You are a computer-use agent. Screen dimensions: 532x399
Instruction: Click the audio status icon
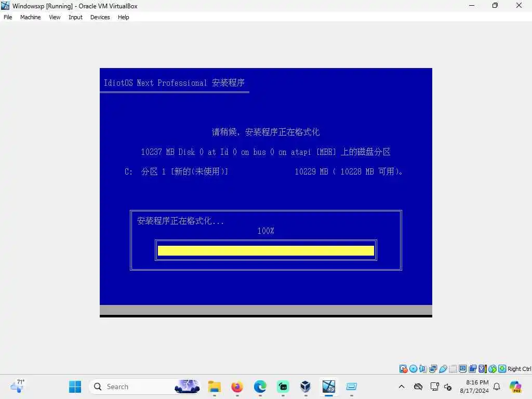coord(423,369)
